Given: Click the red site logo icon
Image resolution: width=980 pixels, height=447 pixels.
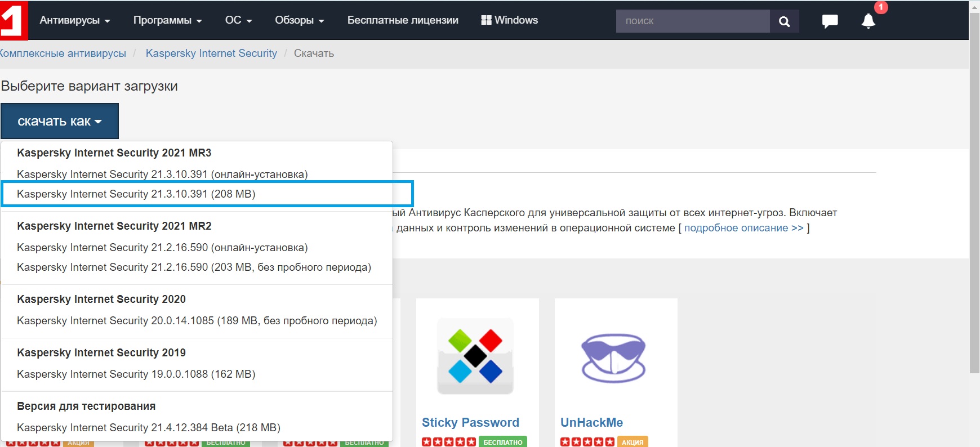Looking at the screenshot, I should click(12, 21).
